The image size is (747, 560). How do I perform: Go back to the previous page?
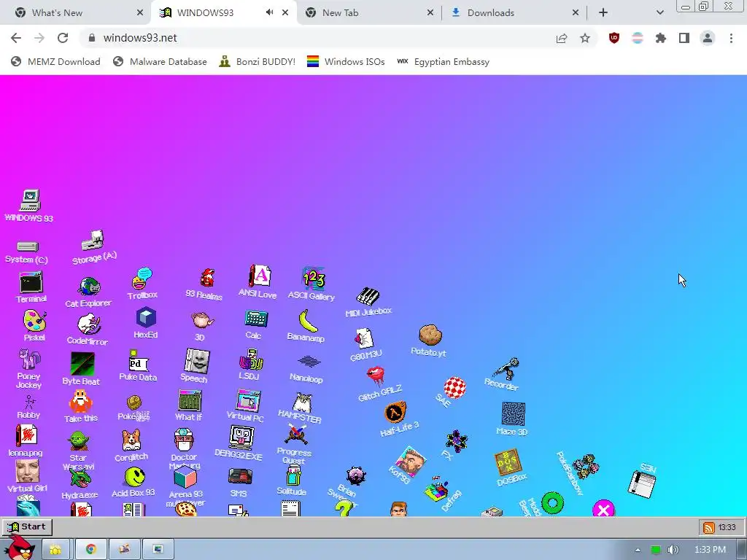click(16, 38)
